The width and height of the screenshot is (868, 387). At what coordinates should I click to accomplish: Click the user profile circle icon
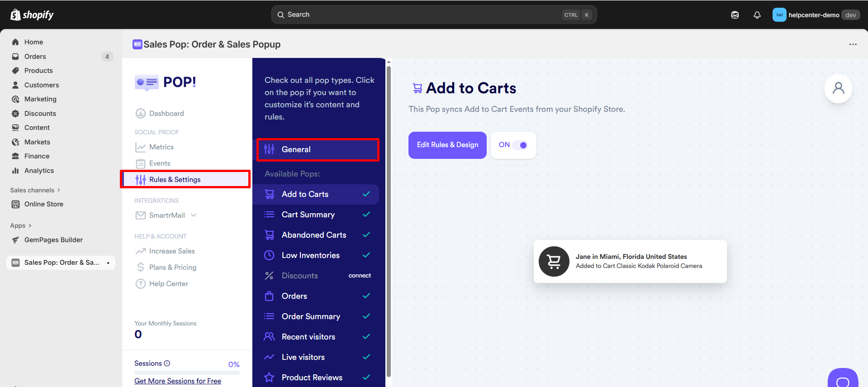coord(839,89)
